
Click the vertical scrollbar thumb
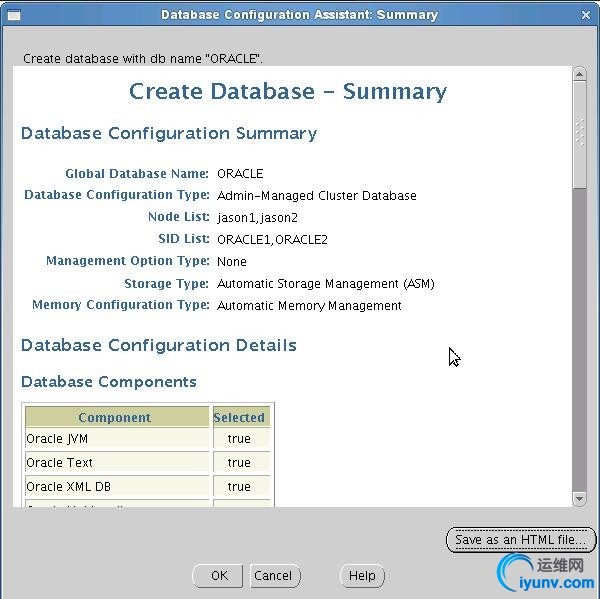click(x=579, y=134)
